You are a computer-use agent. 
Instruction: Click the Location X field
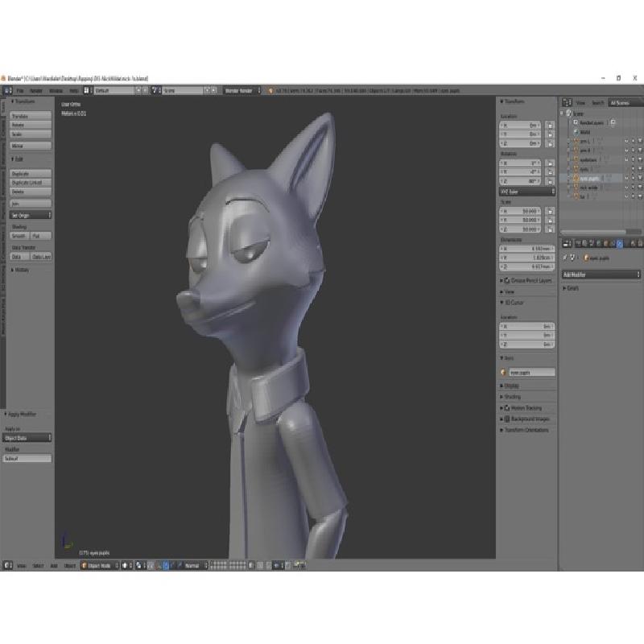point(520,125)
